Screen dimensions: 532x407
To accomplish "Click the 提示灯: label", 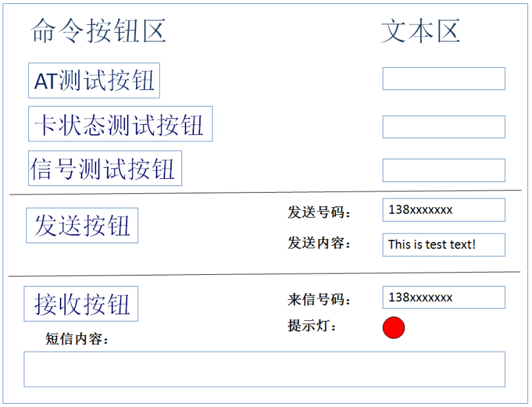I will tap(312, 325).
